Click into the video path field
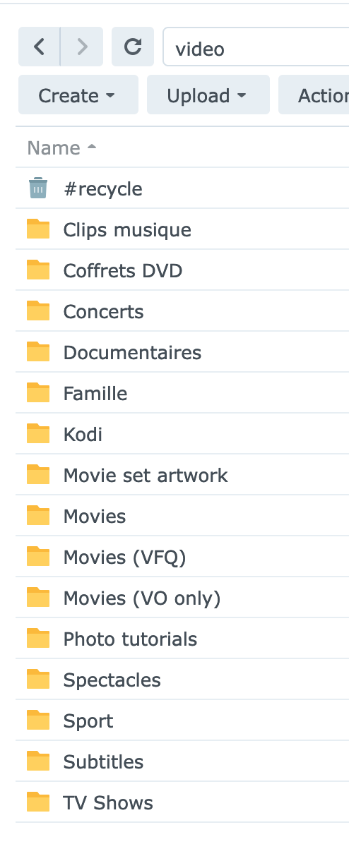The image size is (349, 868). [x=256, y=47]
